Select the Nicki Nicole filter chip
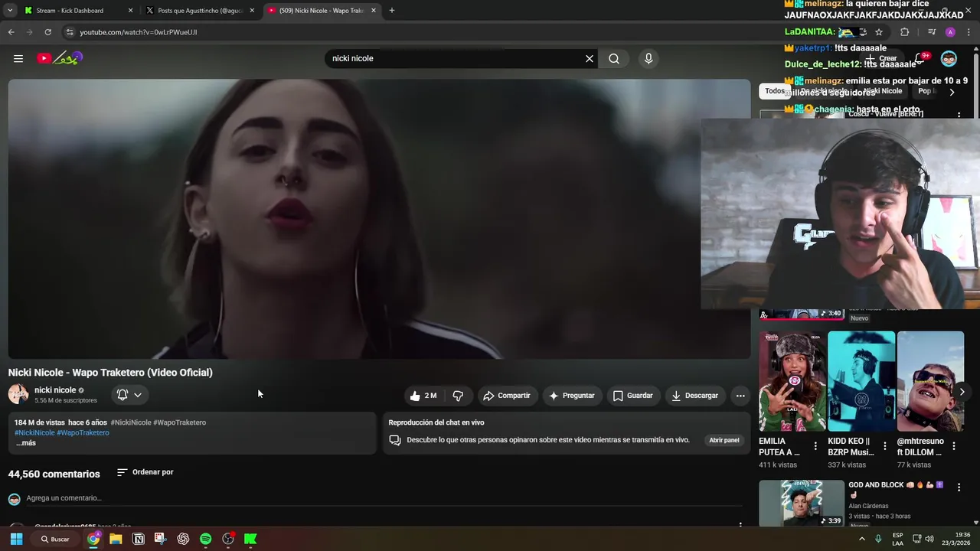The width and height of the screenshot is (980, 551). pyautogui.click(x=883, y=91)
